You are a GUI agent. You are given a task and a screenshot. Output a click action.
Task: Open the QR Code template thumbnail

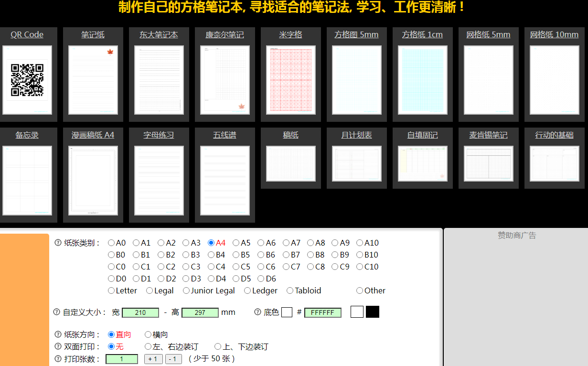pos(27,80)
